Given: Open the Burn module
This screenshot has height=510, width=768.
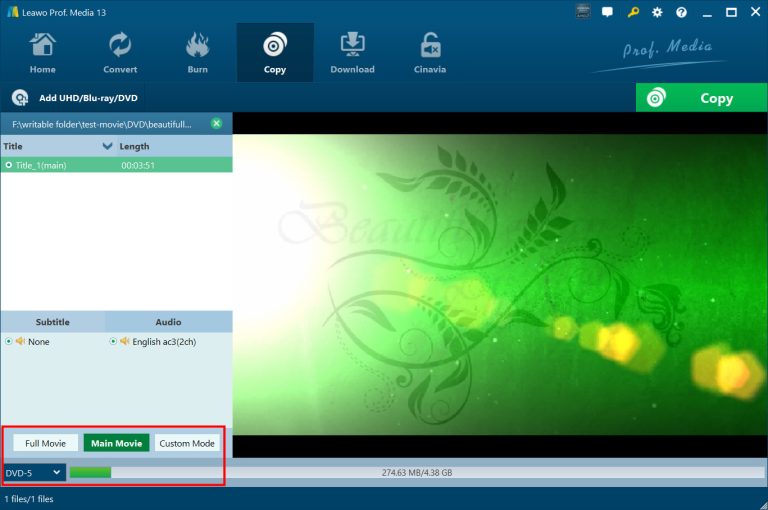Looking at the screenshot, I should pos(197,53).
